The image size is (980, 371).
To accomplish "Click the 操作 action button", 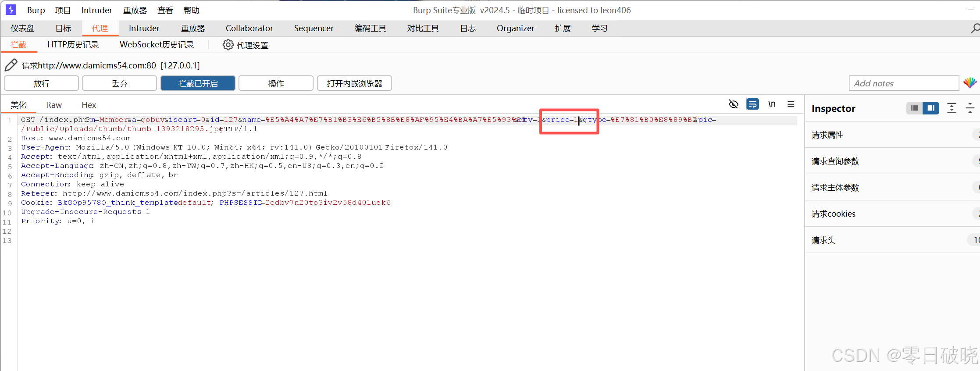I will click(x=276, y=83).
